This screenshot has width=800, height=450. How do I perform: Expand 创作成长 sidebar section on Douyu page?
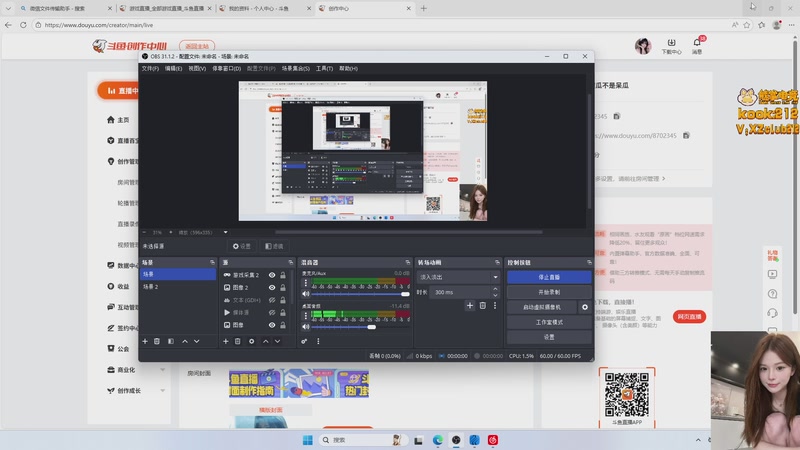[163, 391]
